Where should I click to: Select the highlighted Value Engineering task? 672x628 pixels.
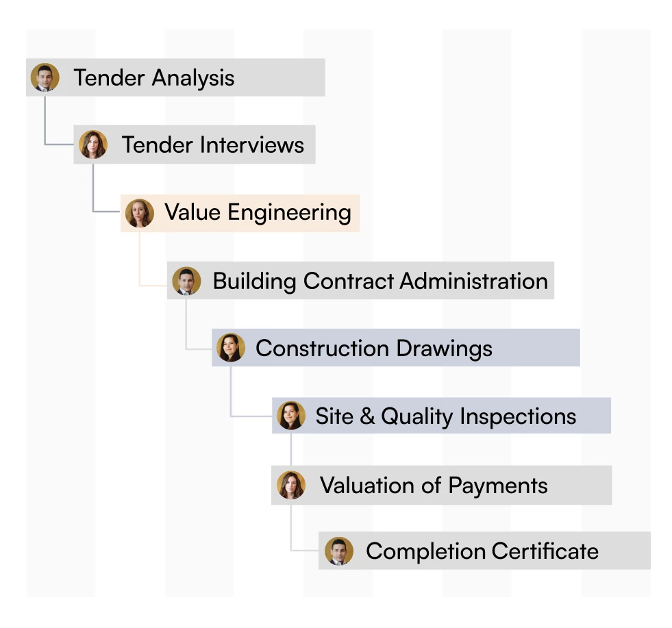[x=240, y=214]
